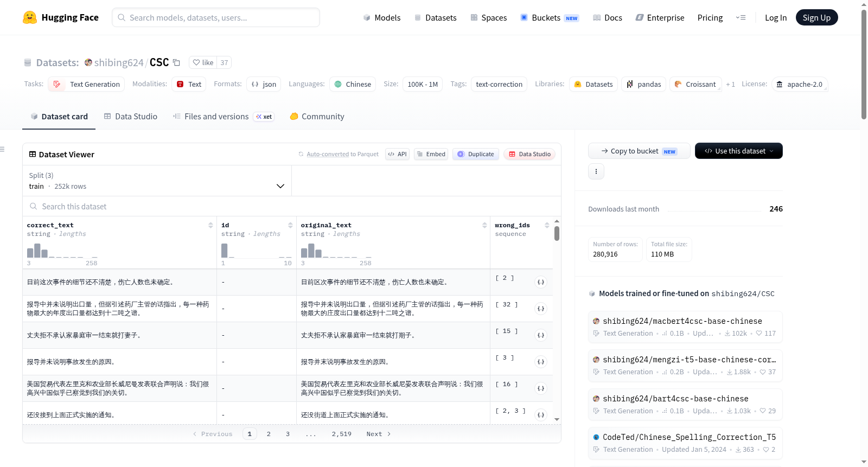Open Docs in the top navigation
The image size is (868, 467).
[607, 17]
